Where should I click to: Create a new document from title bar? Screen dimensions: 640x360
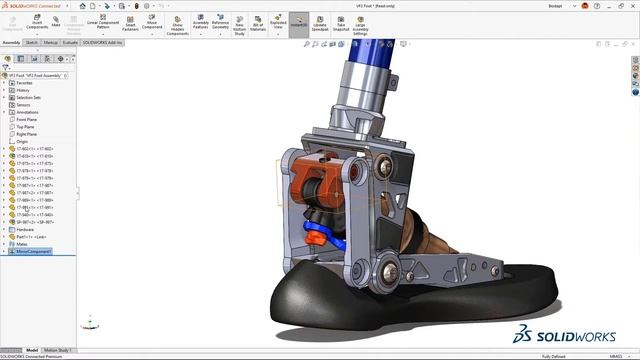click(93, 6)
